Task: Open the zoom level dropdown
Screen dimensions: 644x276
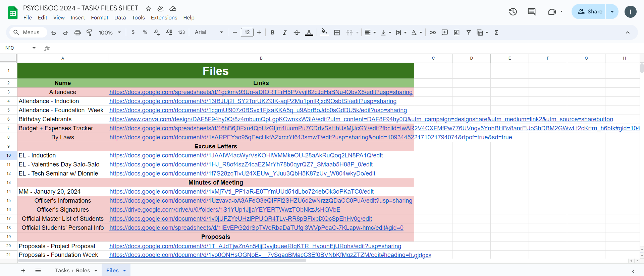Action: (x=109, y=32)
